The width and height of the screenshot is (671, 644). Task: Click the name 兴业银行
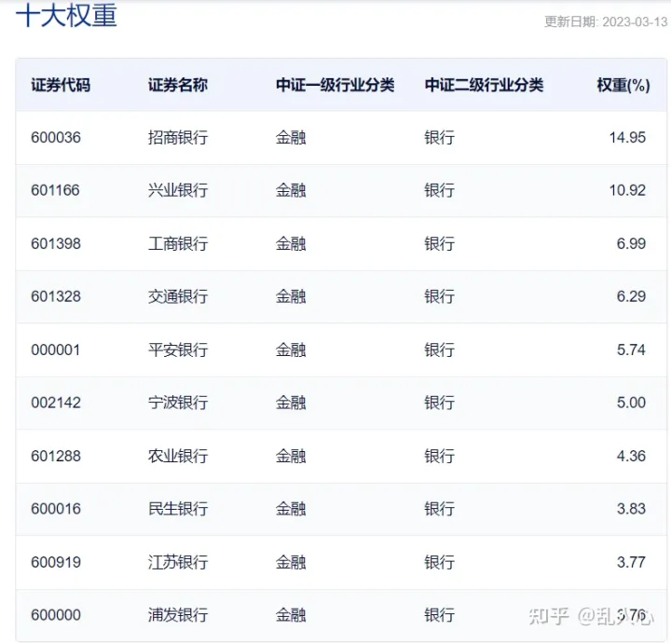[178, 190]
